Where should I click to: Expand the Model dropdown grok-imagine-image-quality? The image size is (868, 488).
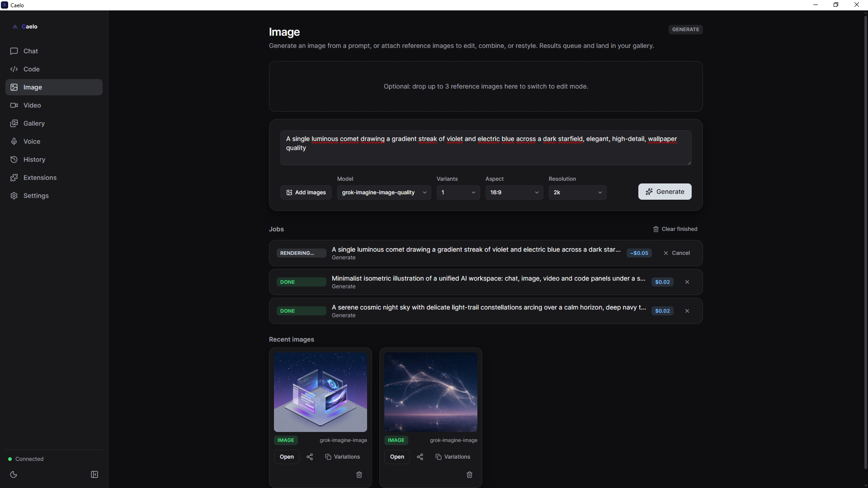pos(384,192)
